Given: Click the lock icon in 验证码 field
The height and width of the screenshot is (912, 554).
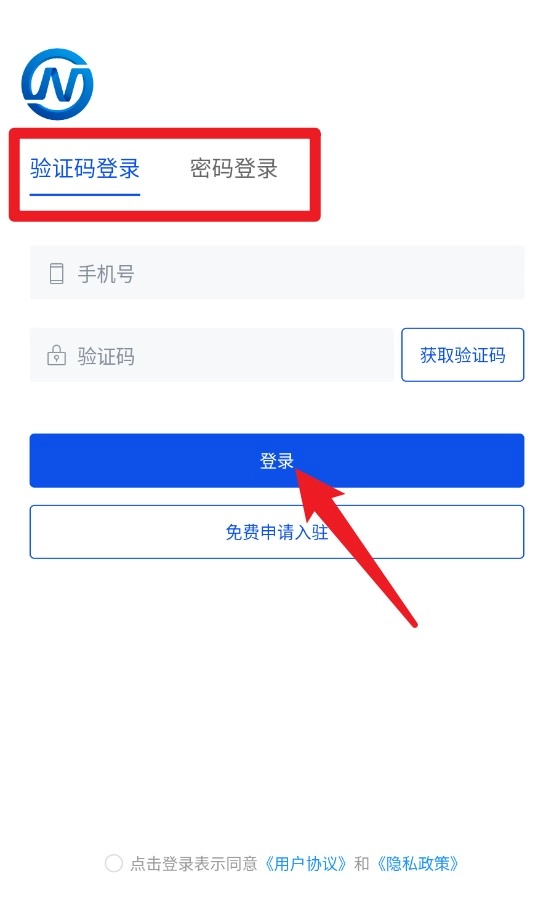Looking at the screenshot, I should (56, 355).
